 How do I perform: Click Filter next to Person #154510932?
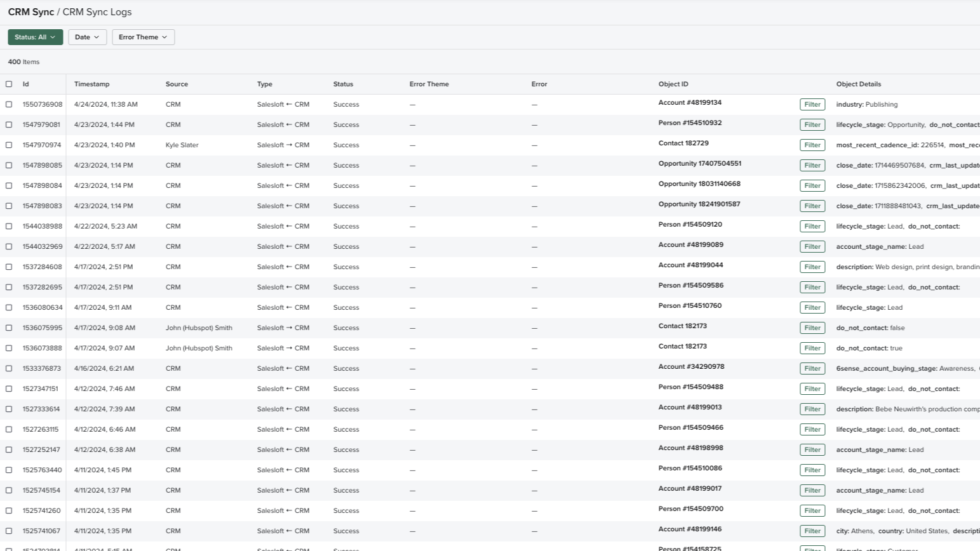point(812,124)
